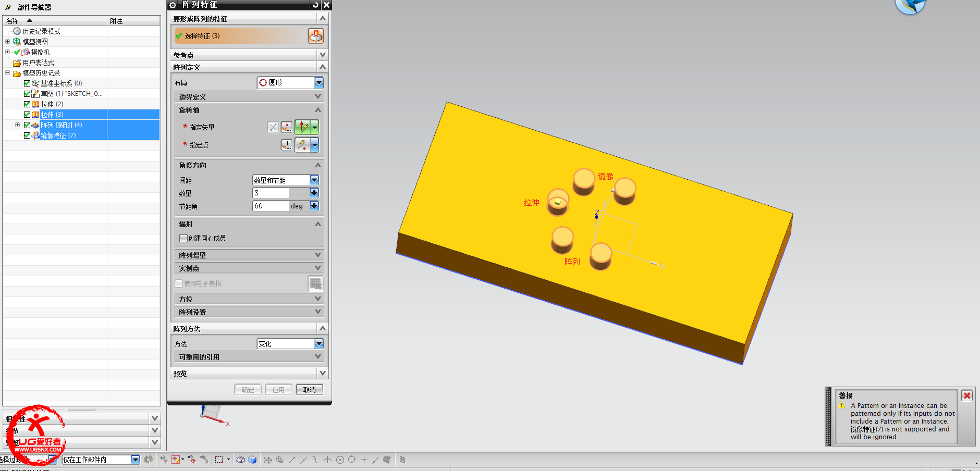980x471 pixels.
Task: Select 用户表达式 in part navigator
Action: coord(38,63)
